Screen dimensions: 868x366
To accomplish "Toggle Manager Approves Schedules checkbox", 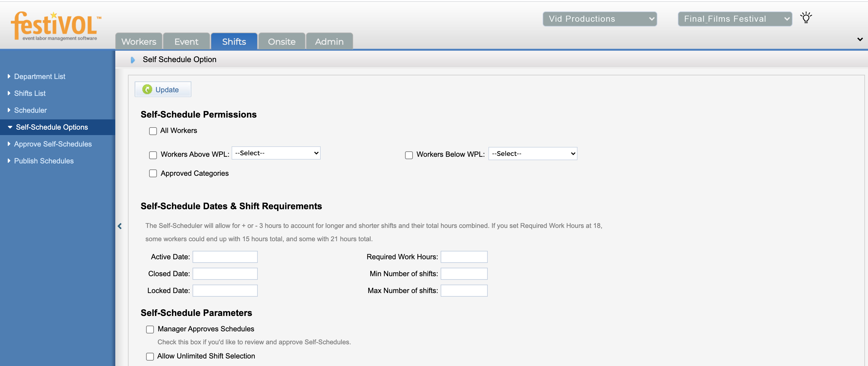I will tap(150, 329).
